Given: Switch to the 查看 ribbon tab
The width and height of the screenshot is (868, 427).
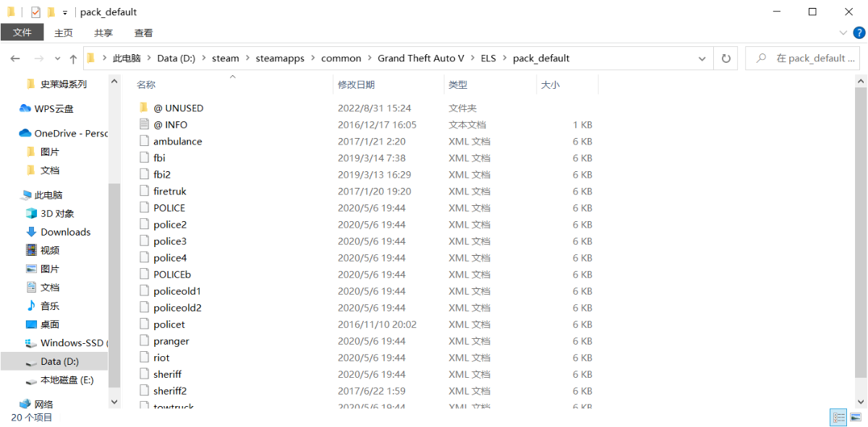Looking at the screenshot, I should pyautogui.click(x=143, y=33).
